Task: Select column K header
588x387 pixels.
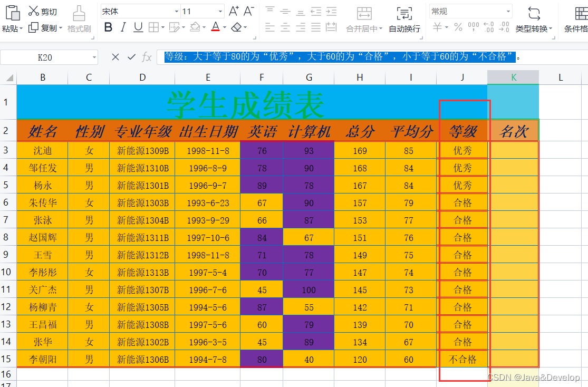Action: click(513, 78)
